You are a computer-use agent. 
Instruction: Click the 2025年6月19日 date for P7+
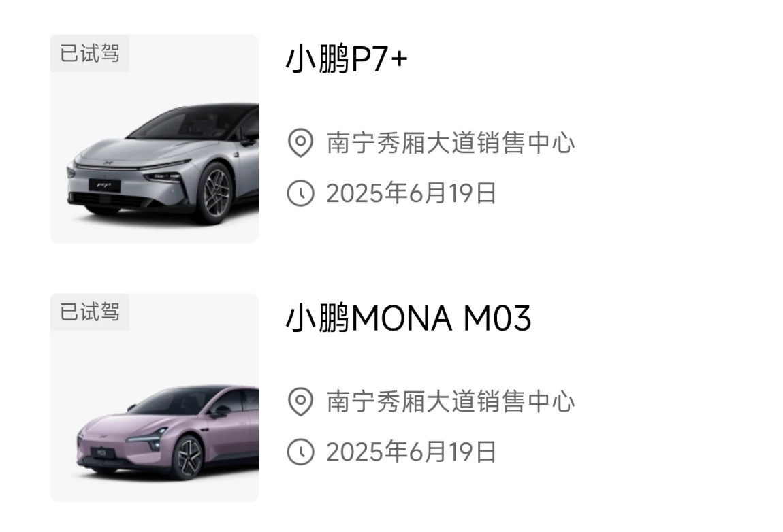(x=411, y=193)
